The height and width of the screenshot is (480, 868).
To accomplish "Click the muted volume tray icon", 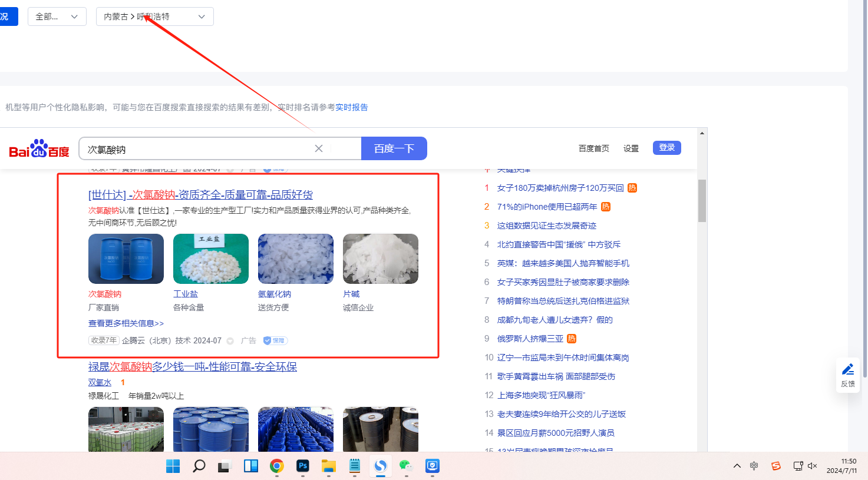I will (813, 466).
